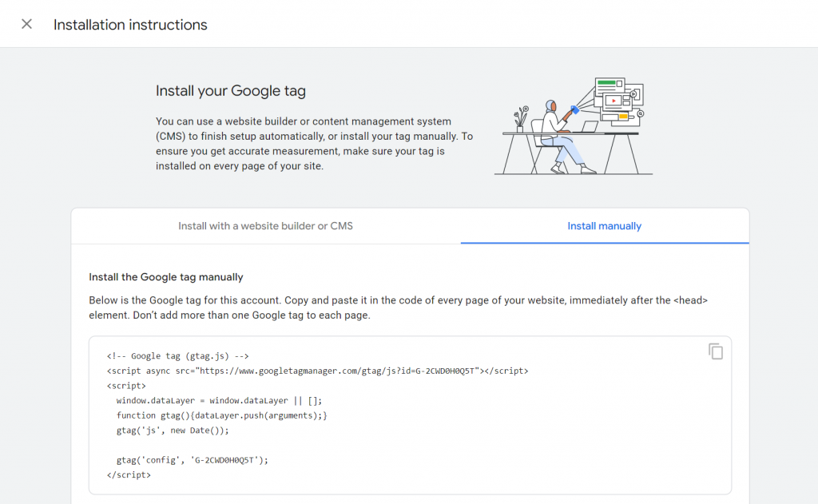This screenshot has width=818, height=504.
Task: Click the CMS setup description paragraph
Action: click(x=314, y=144)
